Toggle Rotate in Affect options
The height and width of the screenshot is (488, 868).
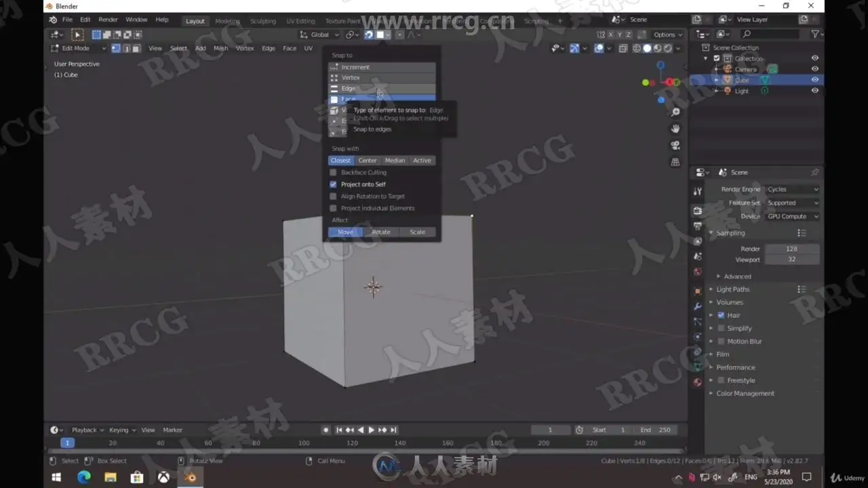click(381, 232)
